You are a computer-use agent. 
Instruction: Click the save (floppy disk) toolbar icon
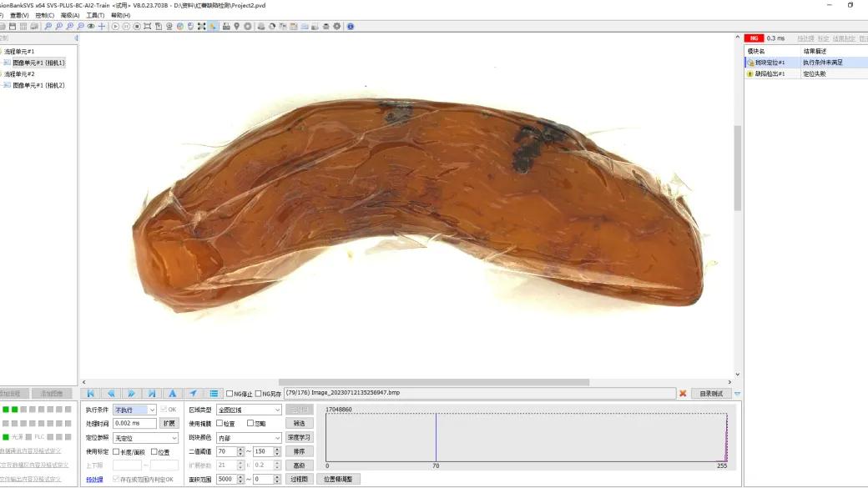(13, 26)
